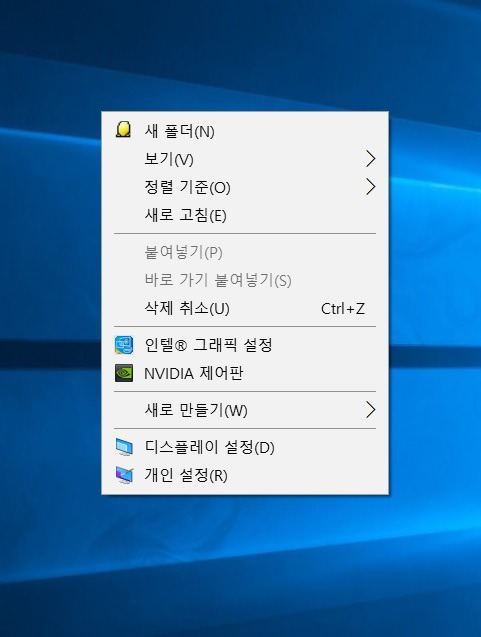Viewport: 481px width, 637px height.
Task: Open 인텔® 그래픽 설정 entry
Action: coord(245,345)
